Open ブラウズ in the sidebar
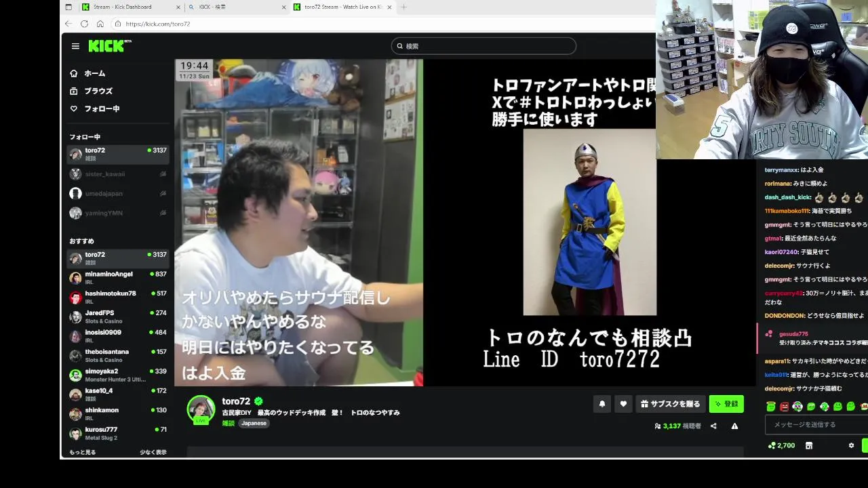The height and width of the screenshot is (488, 868). click(x=91, y=91)
